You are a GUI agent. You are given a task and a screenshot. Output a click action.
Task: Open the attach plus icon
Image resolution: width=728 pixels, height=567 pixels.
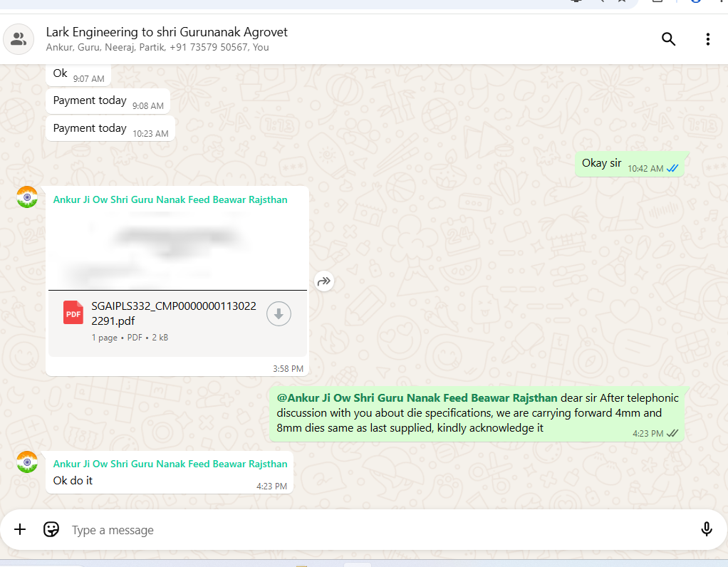click(x=20, y=529)
